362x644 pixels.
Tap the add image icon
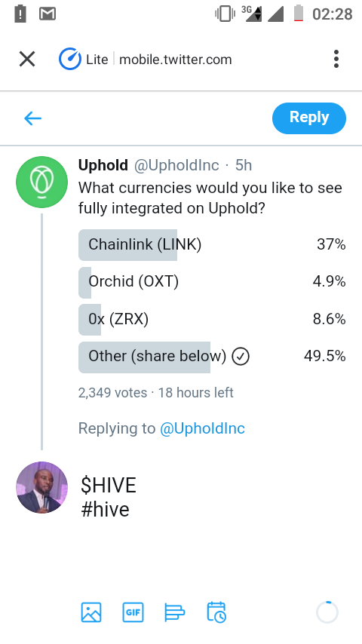tap(91, 612)
